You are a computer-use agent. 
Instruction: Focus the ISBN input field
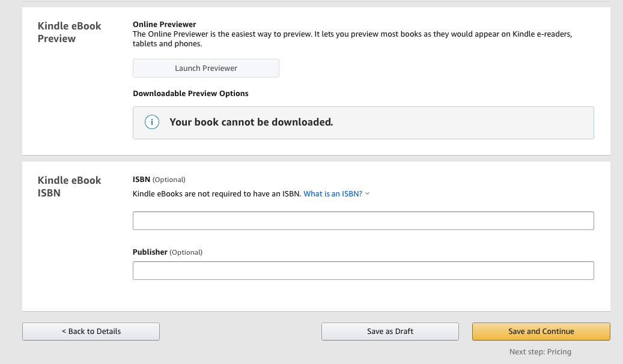[x=363, y=220]
